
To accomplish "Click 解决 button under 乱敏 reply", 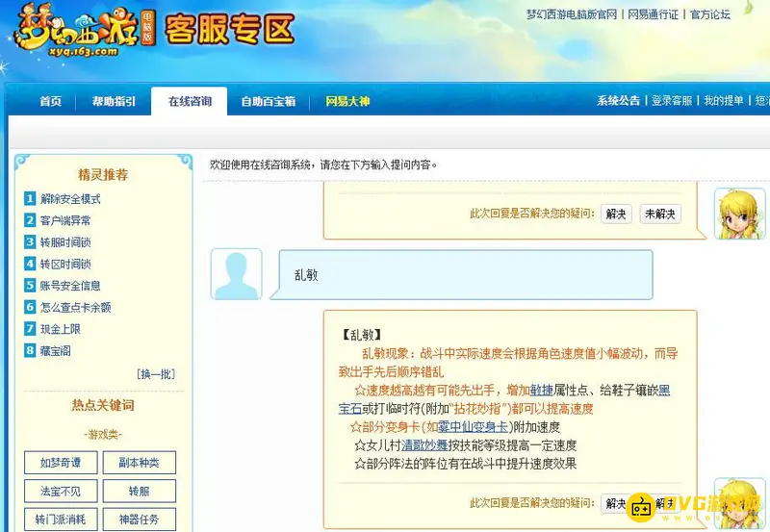I will pyautogui.click(x=615, y=503).
